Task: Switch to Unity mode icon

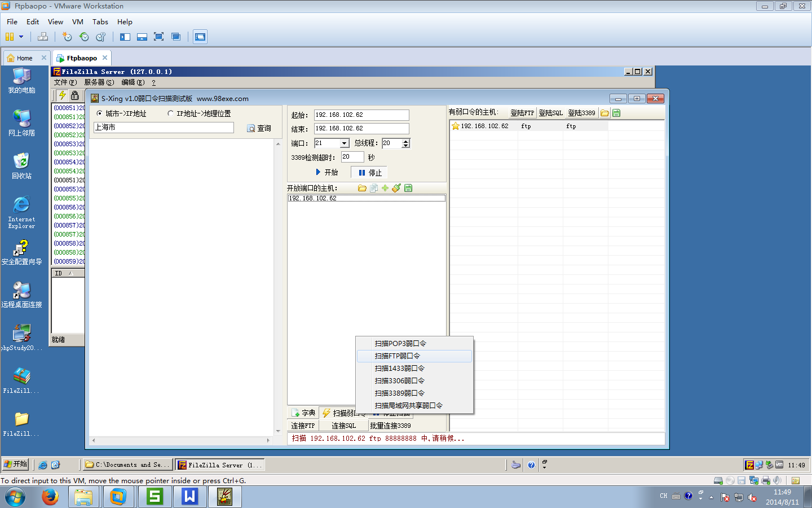Action: [176, 37]
